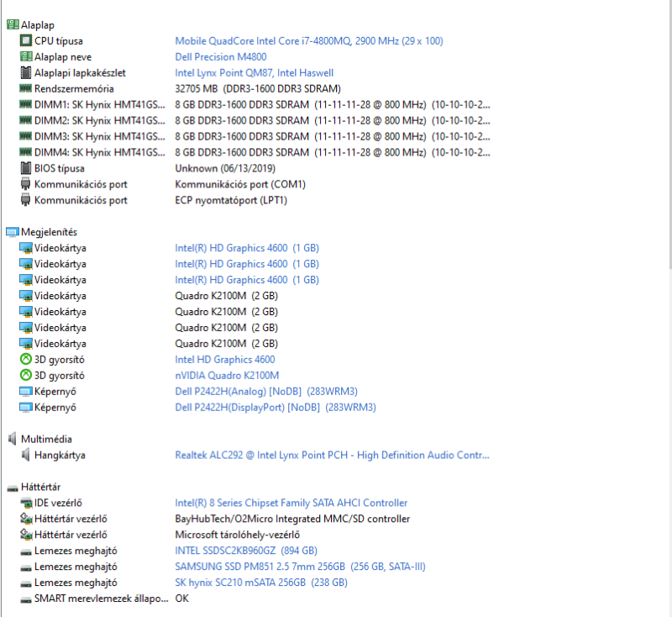
Task: Click the Háttértár drive section icon
Action: pos(13,488)
